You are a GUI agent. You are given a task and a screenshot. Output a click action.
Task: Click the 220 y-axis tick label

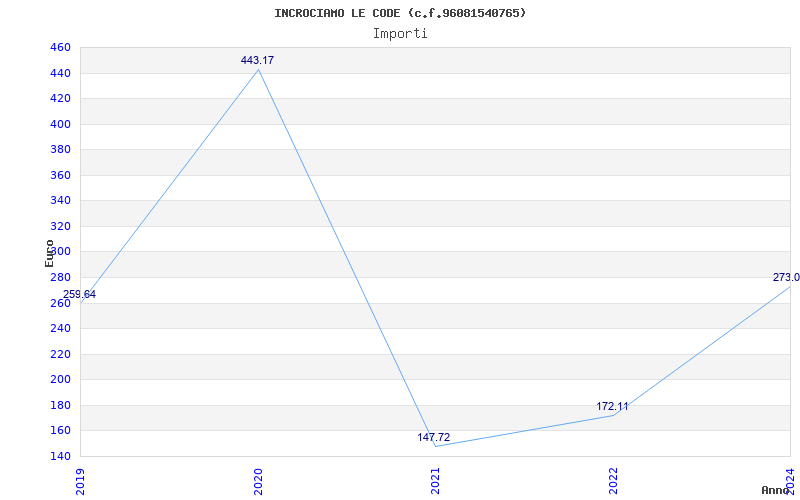[60, 354]
